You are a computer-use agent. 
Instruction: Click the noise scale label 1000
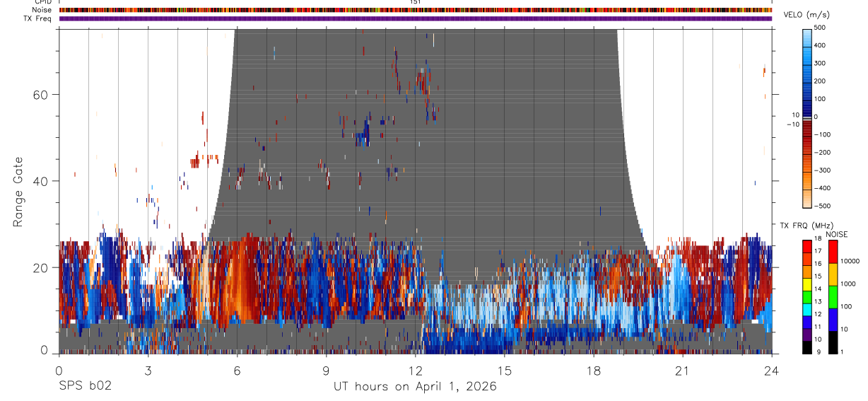[x=849, y=284]
